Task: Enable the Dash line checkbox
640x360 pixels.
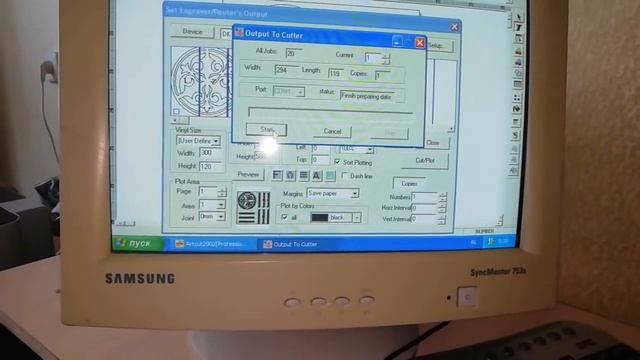Action: tap(344, 176)
